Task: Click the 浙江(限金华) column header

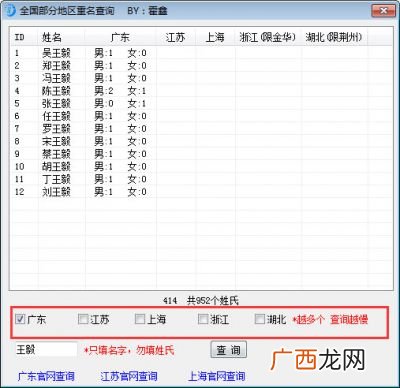Action: pyautogui.click(x=268, y=37)
